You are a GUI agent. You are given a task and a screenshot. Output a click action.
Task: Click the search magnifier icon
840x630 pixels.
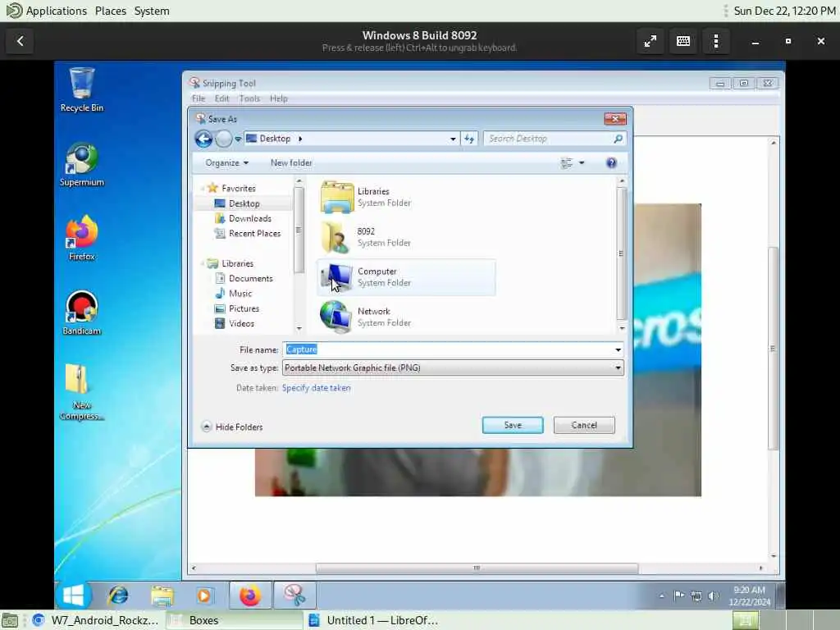pos(618,139)
